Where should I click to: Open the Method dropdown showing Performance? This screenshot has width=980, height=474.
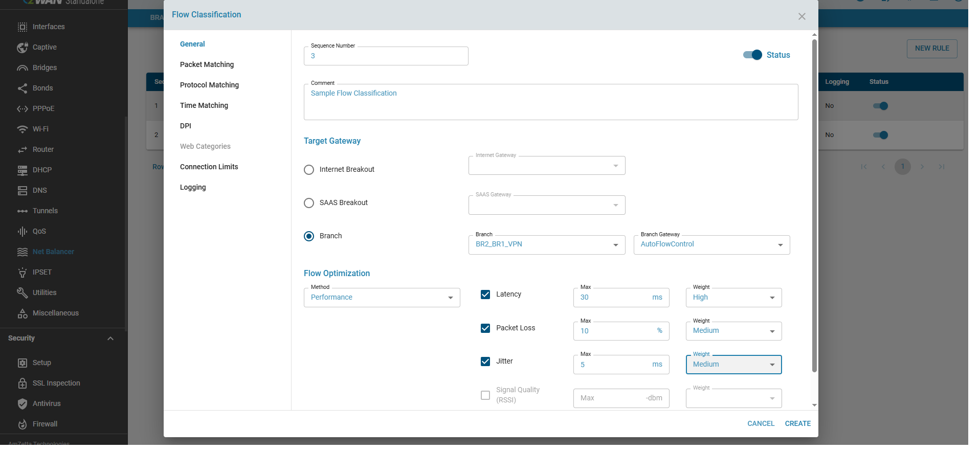coord(382,298)
